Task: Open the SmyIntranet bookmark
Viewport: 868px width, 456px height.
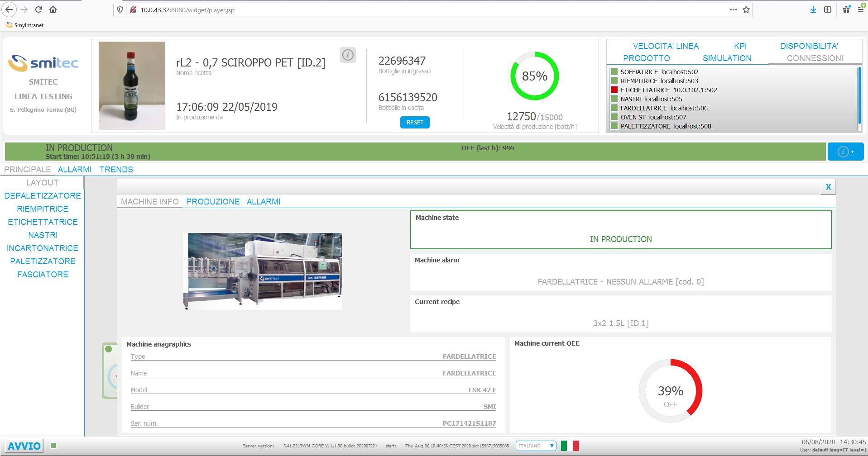Action: tap(25, 25)
